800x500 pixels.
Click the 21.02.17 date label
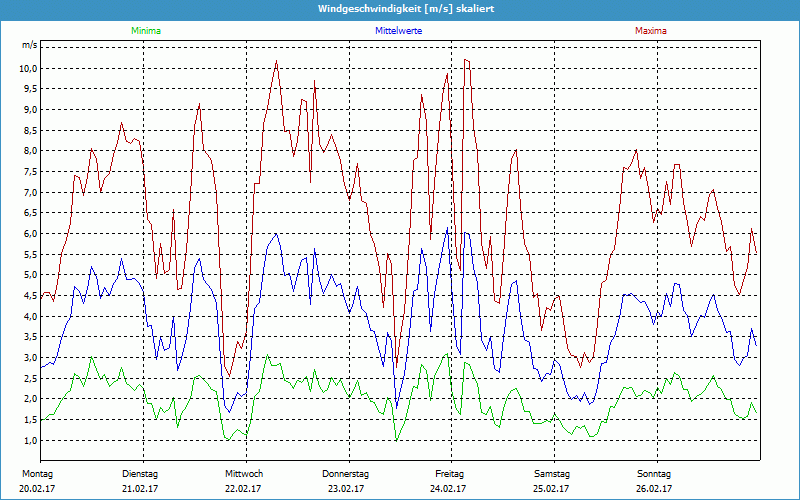(140, 489)
